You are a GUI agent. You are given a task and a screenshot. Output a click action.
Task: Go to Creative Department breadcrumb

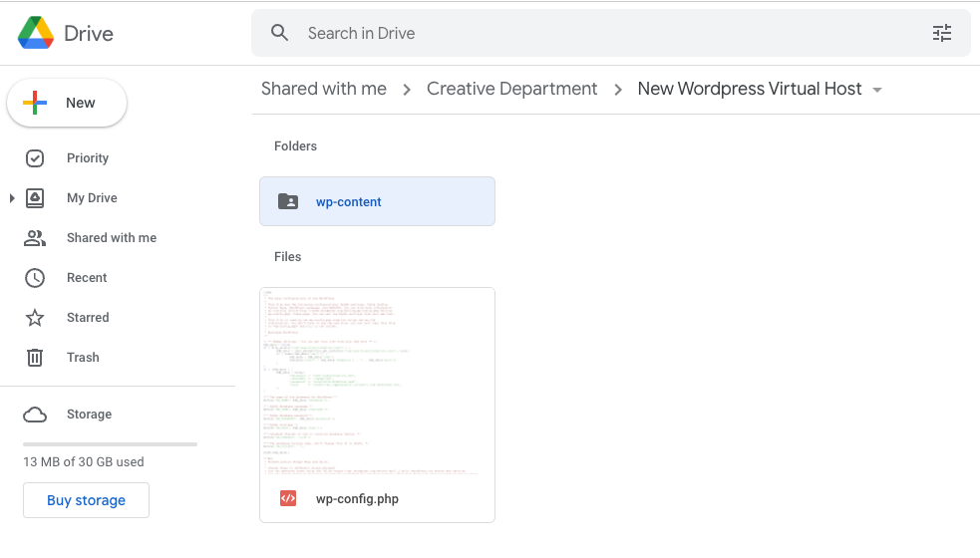click(x=511, y=89)
